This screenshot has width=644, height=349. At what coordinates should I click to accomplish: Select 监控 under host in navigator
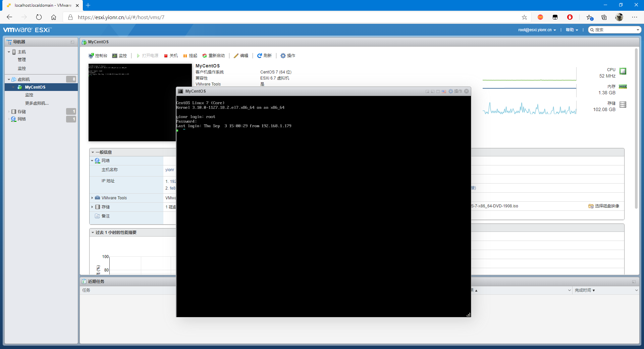point(22,68)
